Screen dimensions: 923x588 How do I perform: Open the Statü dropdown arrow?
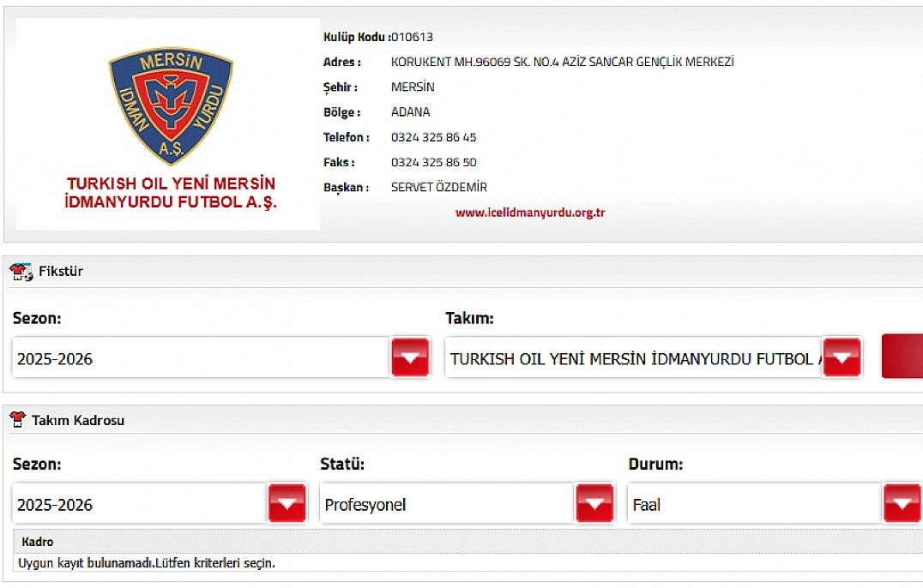595,503
